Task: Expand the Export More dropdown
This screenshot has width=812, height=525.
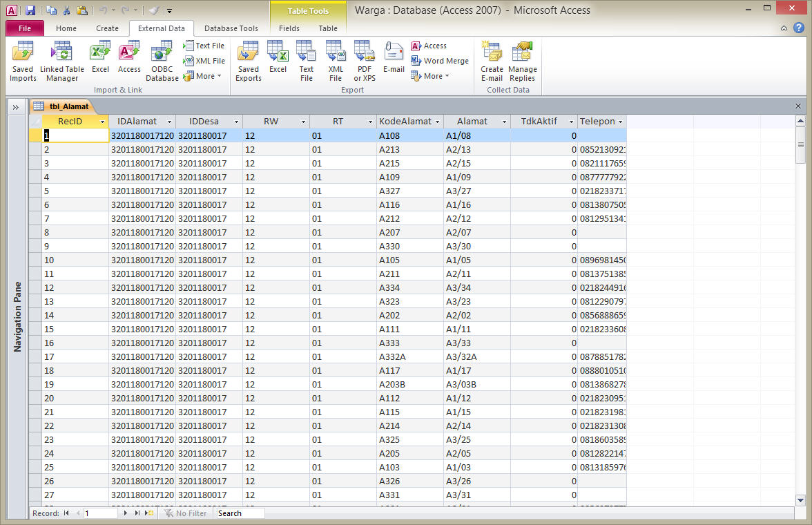Action: [x=429, y=76]
